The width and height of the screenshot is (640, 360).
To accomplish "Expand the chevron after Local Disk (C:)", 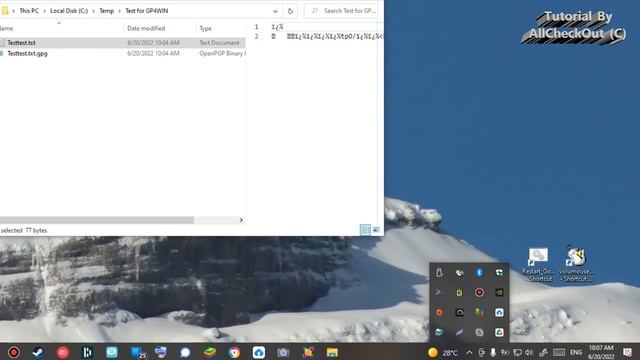I will 93,11.
